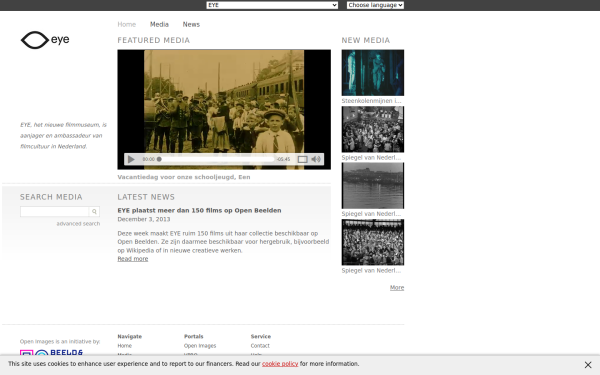Click footer Navigate Home link
This screenshot has width=600, height=375.
124,346
